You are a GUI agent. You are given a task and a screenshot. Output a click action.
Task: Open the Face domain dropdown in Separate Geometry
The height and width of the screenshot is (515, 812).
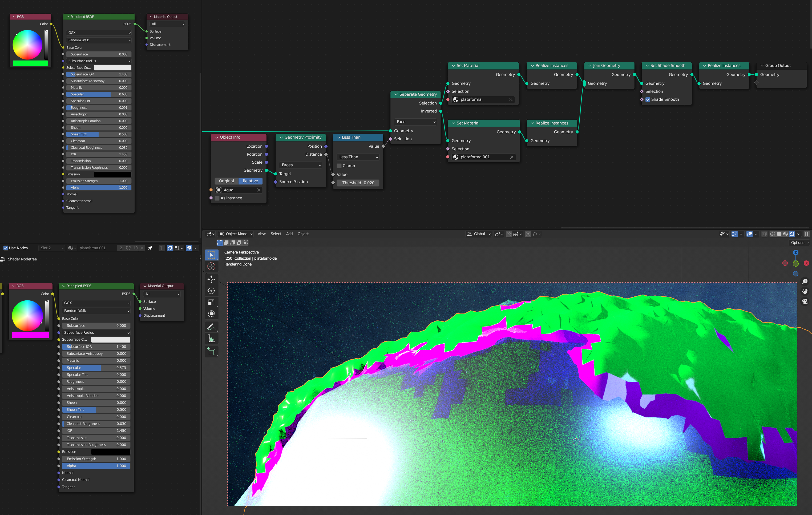pyautogui.click(x=416, y=122)
